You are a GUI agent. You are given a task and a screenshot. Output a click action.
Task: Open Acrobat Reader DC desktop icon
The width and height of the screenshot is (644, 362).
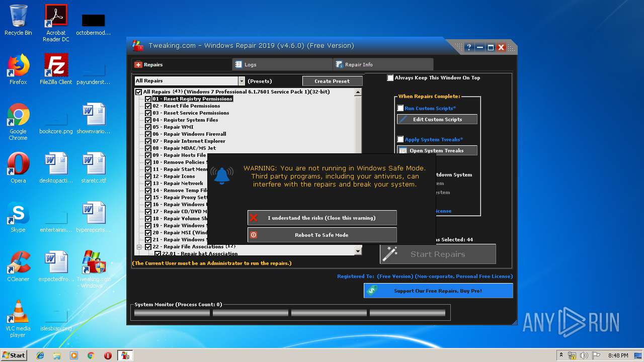[x=56, y=23]
